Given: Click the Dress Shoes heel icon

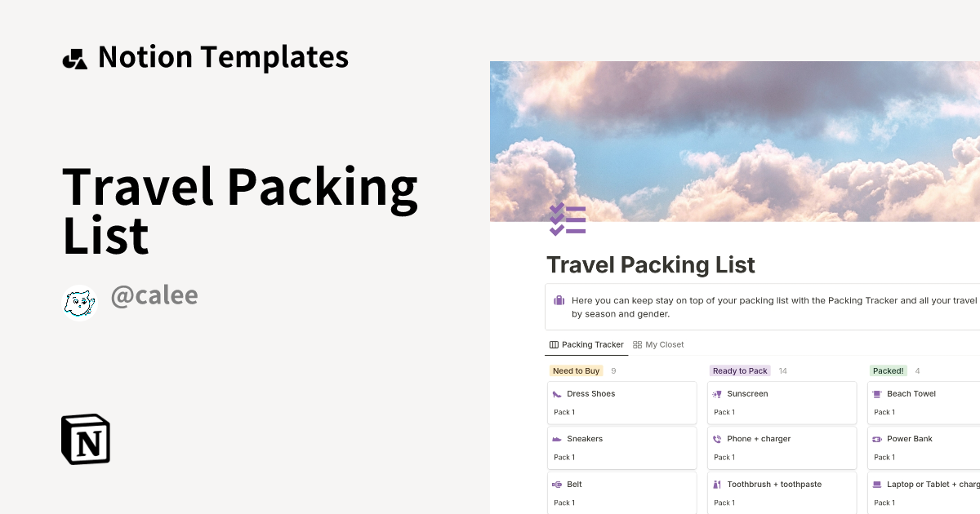Looking at the screenshot, I should tap(556, 393).
